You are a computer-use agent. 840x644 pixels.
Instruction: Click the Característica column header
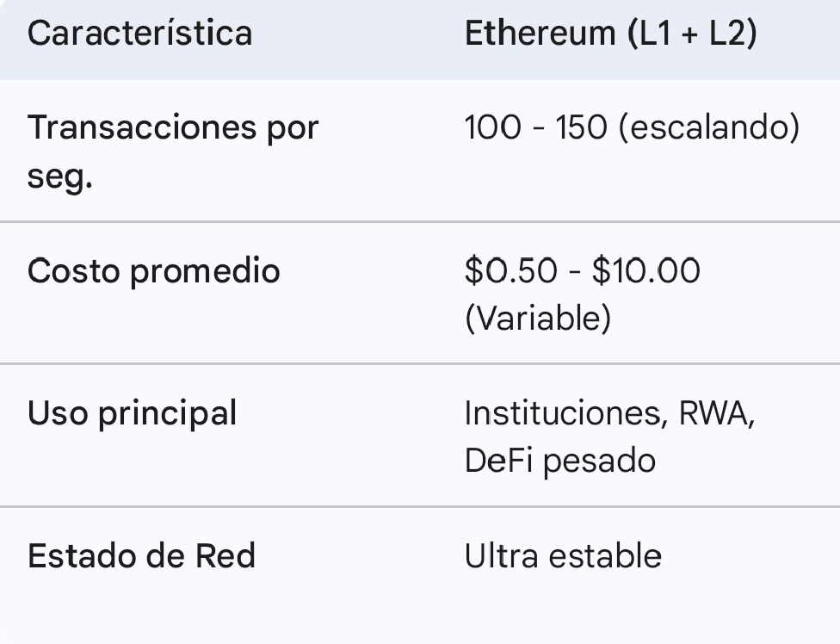tap(139, 34)
